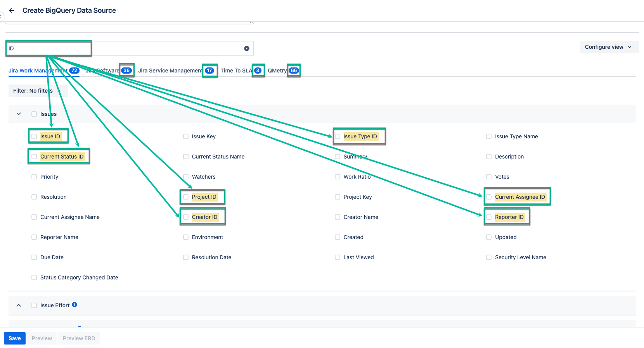Image resolution: width=644 pixels, height=348 pixels.
Task: Toggle the Issue Key checkbox
Action: (x=186, y=136)
